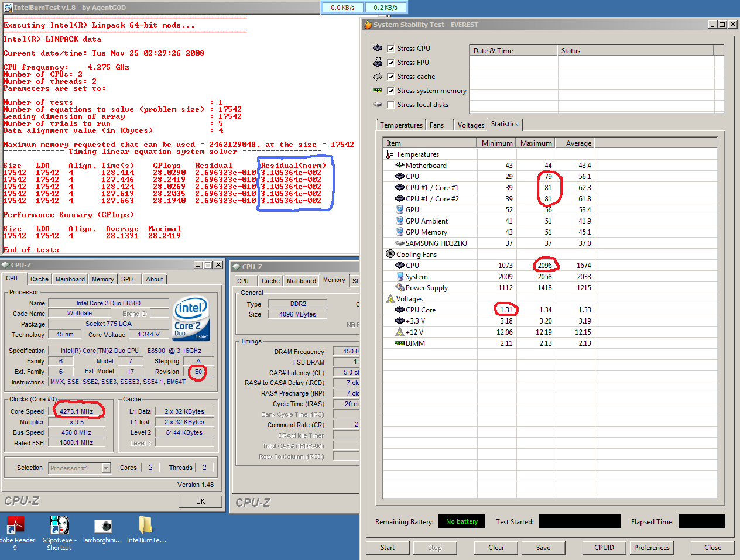Open the Processor #1 selection dropdown

pyautogui.click(x=106, y=468)
